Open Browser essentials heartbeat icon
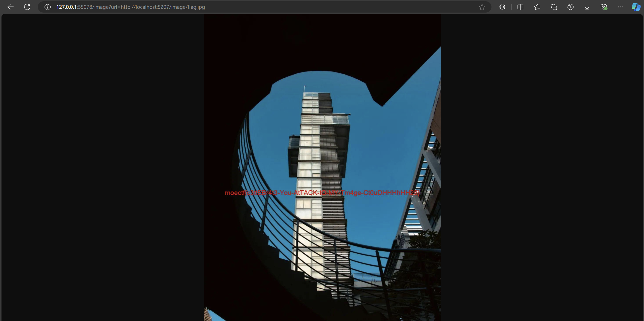Screen dimensions: 644x321 pyautogui.click(x=603, y=7)
